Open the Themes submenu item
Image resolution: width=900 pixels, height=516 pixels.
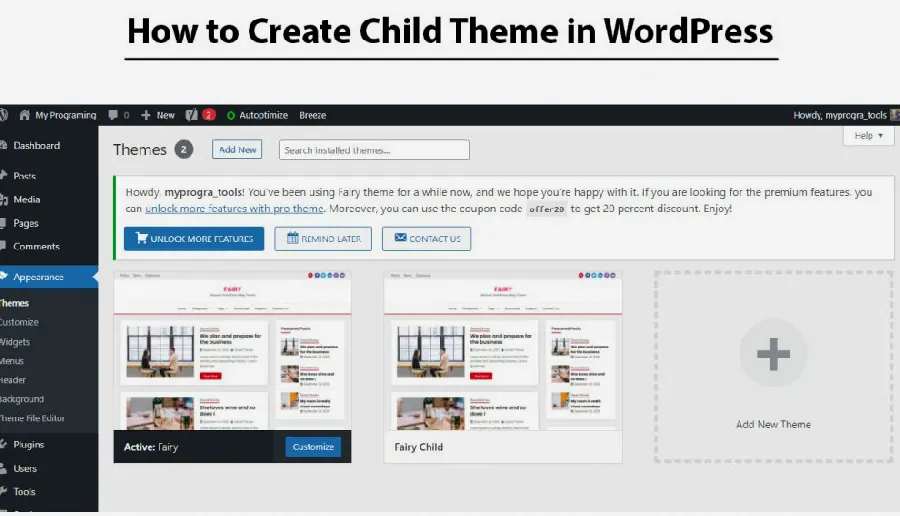(14, 303)
